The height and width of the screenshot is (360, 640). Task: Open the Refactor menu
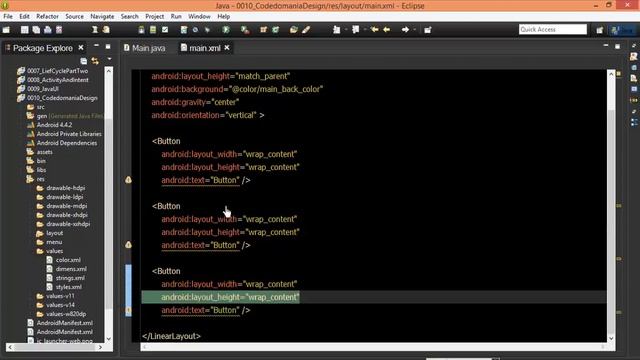pos(47,16)
